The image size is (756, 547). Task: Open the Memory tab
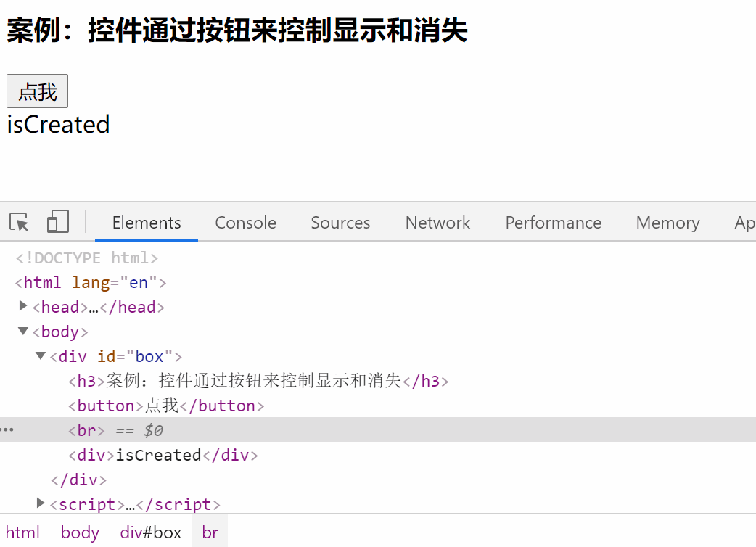(667, 223)
